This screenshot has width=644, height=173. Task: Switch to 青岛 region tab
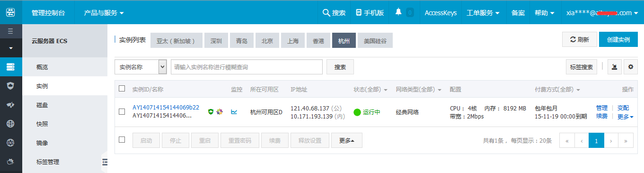point(242,41)
